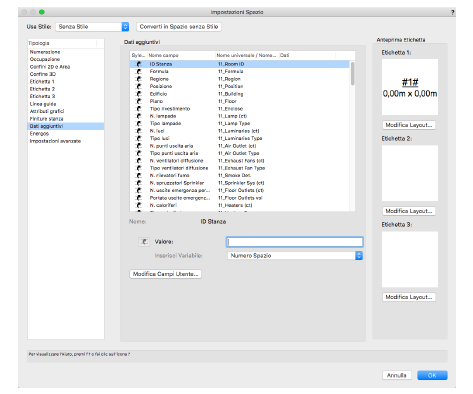The height and width of the screenshot is (394, 473).
Task: Toggle the style icon beside N. ventilatori diffusione
Action: tap(139, 161)
